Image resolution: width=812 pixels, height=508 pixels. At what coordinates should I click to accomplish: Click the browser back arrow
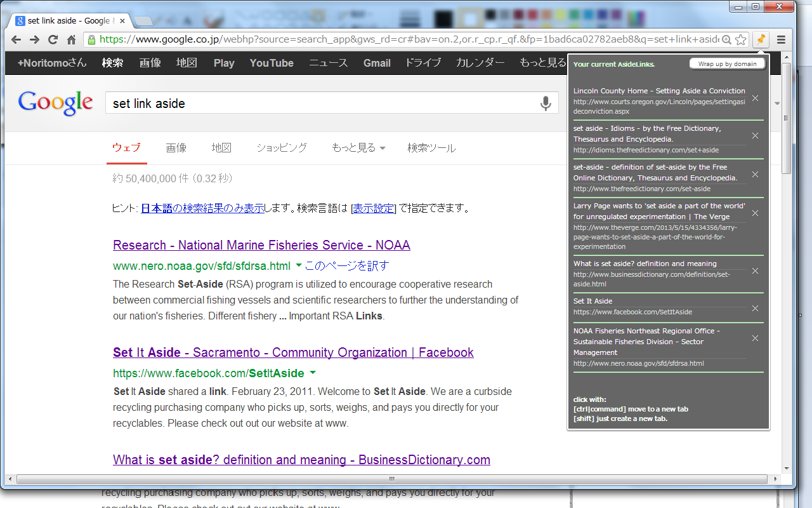point(16,39)
